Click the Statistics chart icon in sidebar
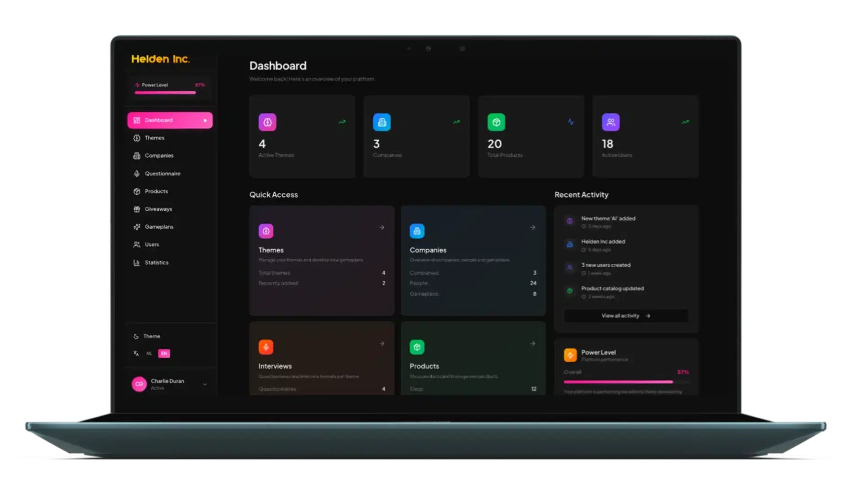This screenshot has width=850, height=504. coord(137,263)
